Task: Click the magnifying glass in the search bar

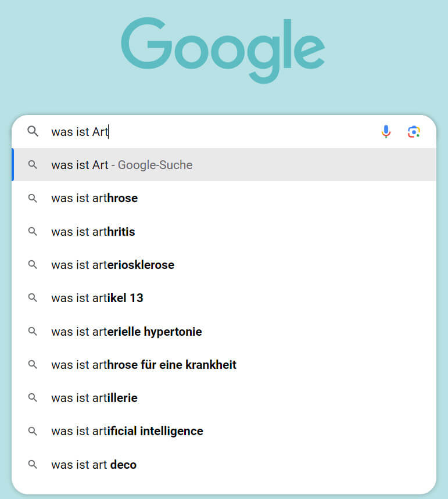Action: (x=33, y=131)
